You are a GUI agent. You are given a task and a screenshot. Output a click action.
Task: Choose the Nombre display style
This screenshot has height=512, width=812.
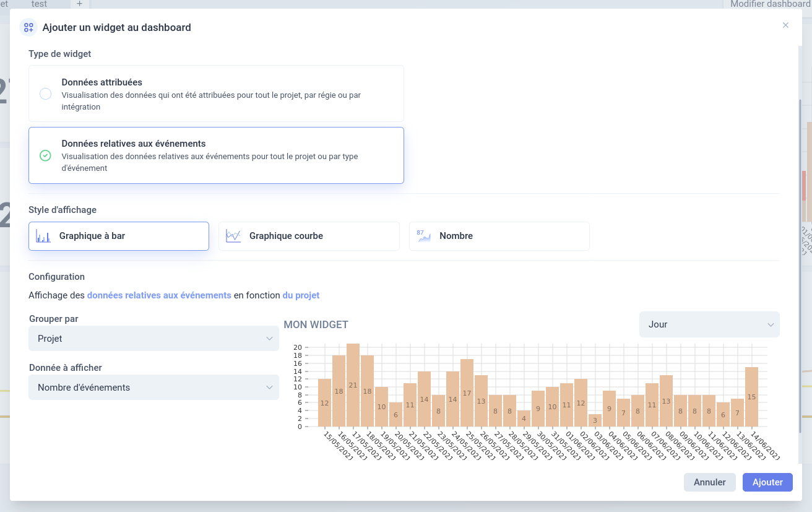(x=499, y=236)
